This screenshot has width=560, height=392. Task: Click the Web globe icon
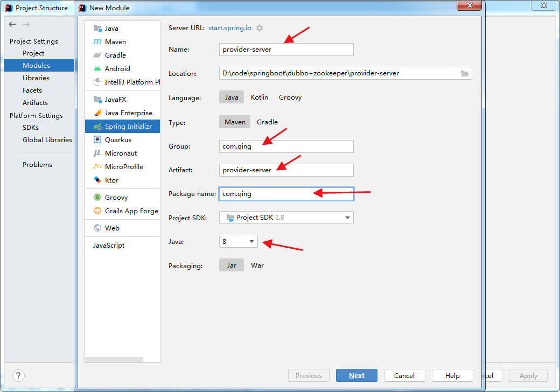pyautogui.click(x=97, y=228)
